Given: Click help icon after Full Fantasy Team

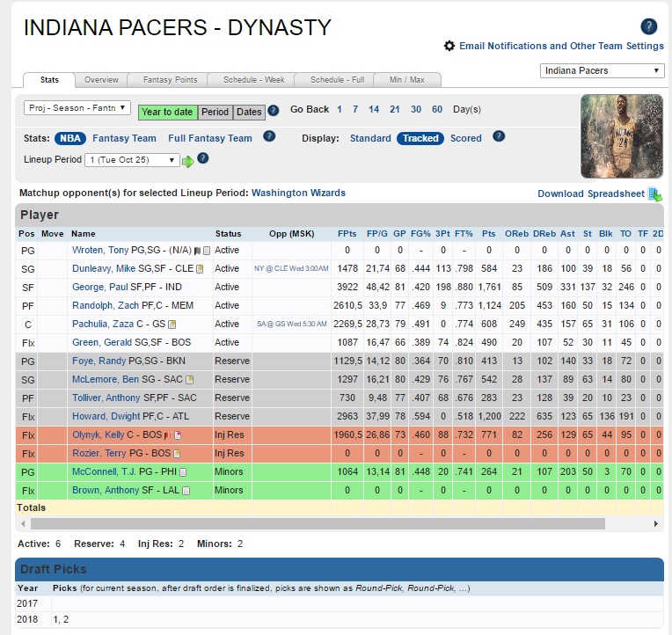Looking at the screenshot, I should pyautogui.click(x=269, y=136).
